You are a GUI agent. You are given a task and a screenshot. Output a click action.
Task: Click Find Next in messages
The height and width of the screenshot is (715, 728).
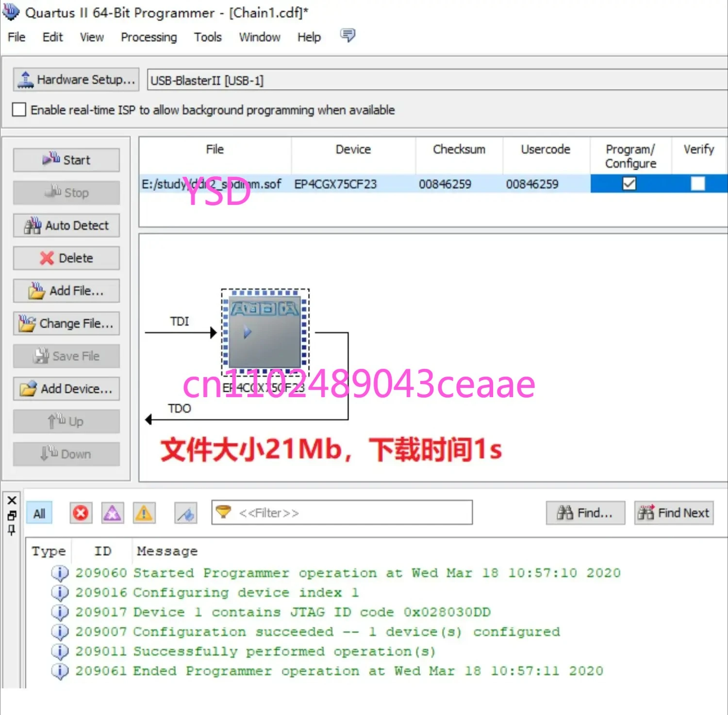point(674,513)
